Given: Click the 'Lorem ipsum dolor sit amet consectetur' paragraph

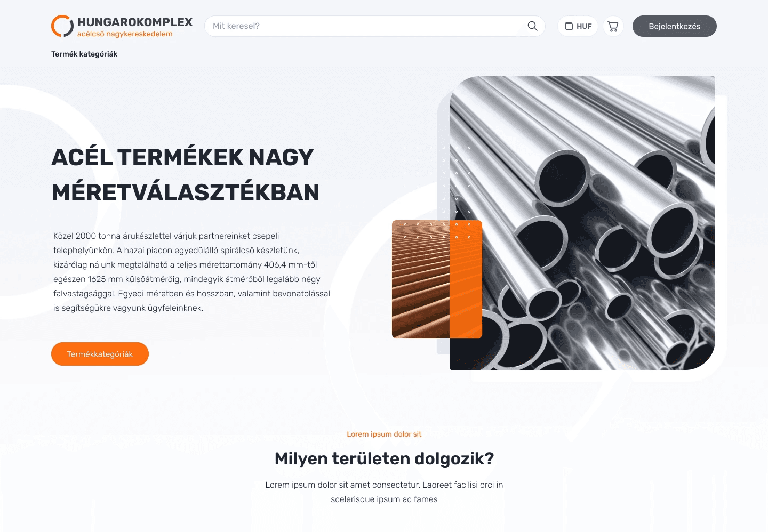Looking at the screenshot, I should click(x=384, y=492).
